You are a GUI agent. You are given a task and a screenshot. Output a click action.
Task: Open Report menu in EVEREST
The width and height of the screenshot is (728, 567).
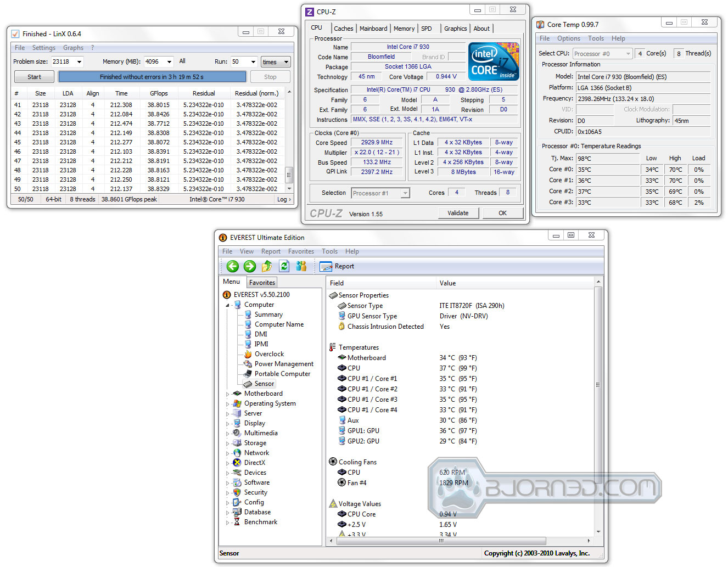271,251
